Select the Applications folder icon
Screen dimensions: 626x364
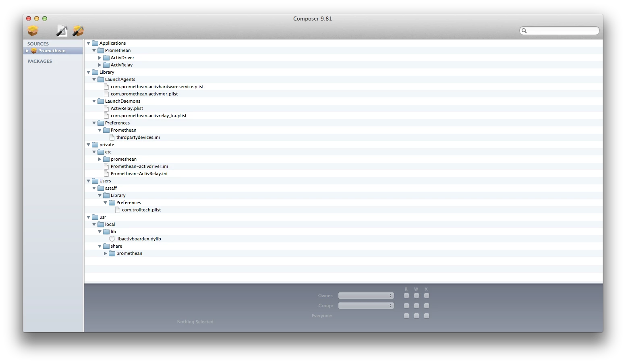[95, 43]
